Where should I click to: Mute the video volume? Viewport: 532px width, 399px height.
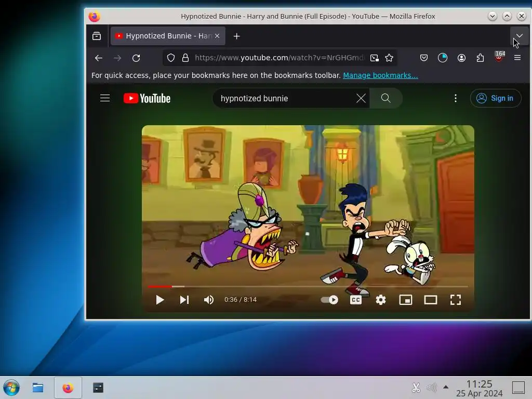(209, 300)
